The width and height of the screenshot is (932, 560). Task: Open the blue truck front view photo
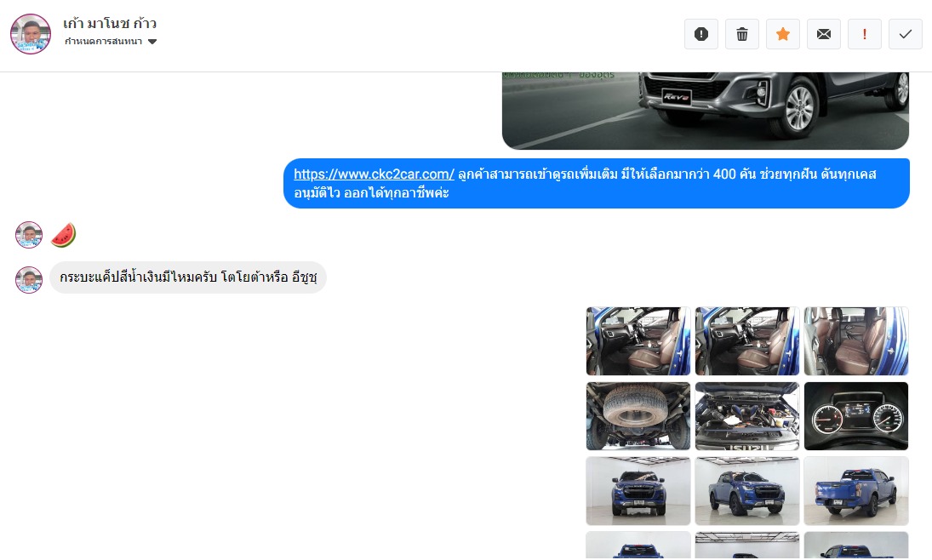(638, 491)
